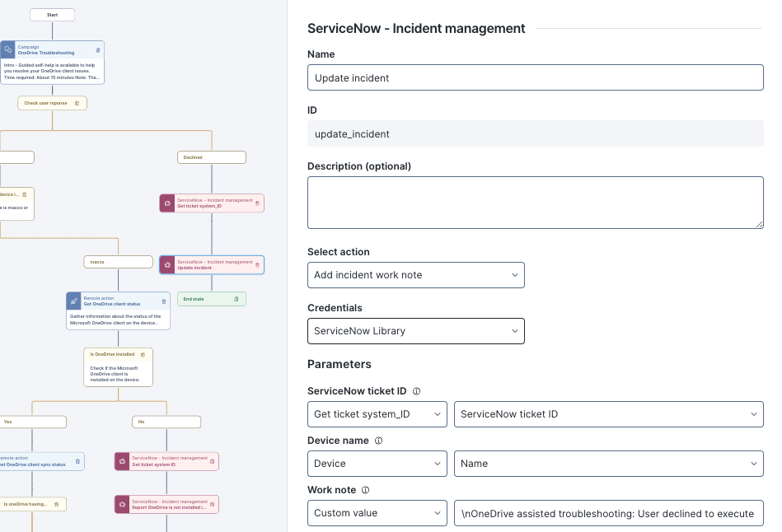This screenshot has width=782, height=532.
Task: Expand the Credentials ServiceNow Library dropdown
Action: 415,331
